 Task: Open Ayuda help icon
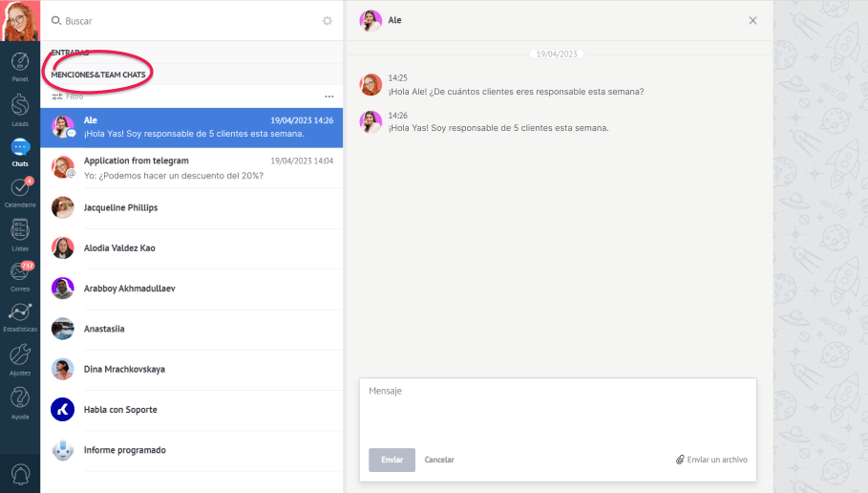[20, 400]
